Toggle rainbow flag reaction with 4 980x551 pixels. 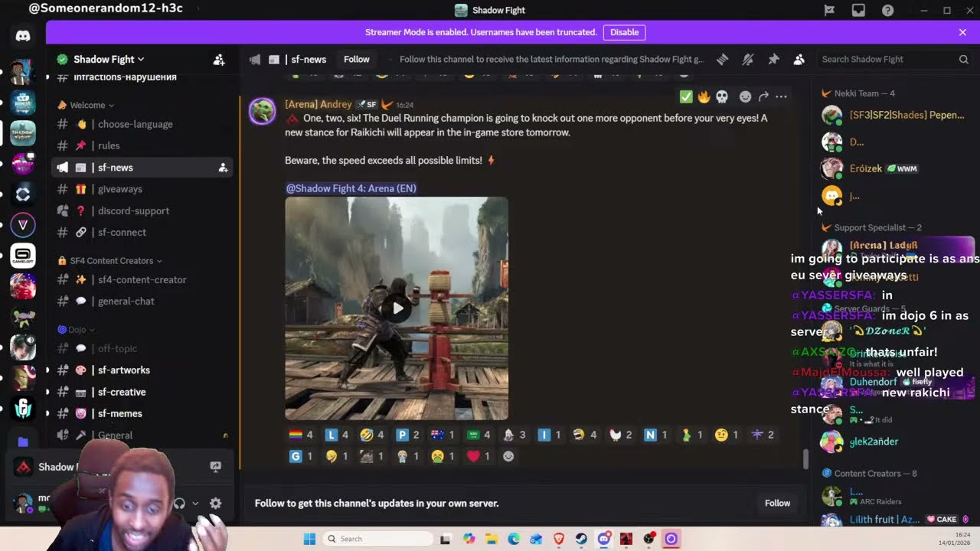click(x=300, y=435)
